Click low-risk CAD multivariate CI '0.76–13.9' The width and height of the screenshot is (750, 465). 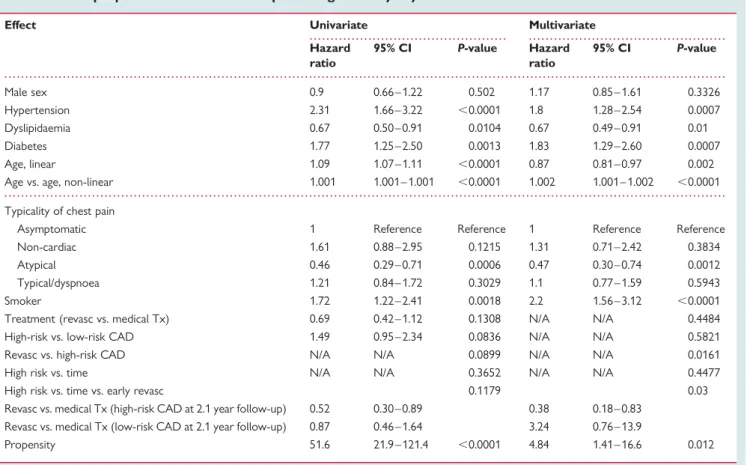[617, 427]
